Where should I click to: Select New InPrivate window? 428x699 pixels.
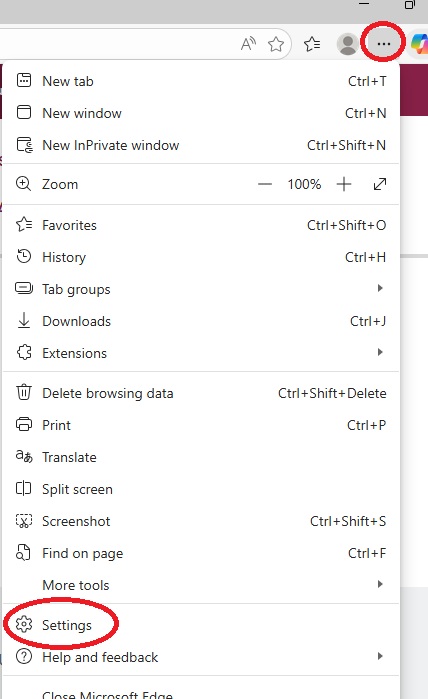(x=201, y=145)
